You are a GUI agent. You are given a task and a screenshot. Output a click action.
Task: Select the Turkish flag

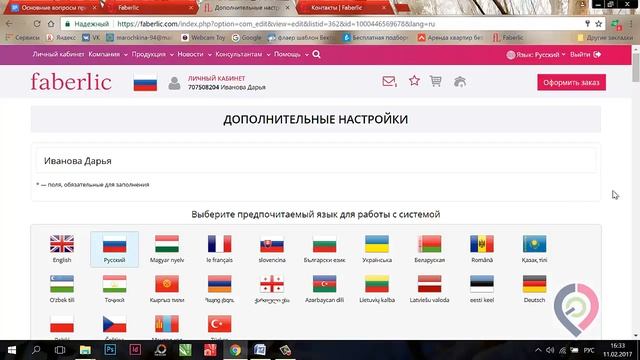[220, 324]
